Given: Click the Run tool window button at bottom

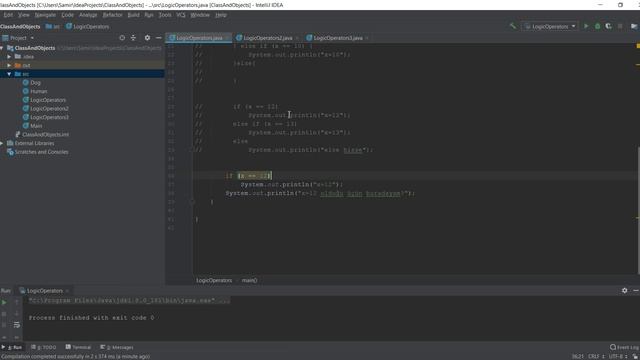Looking at the screenshot, I should 12,347.
